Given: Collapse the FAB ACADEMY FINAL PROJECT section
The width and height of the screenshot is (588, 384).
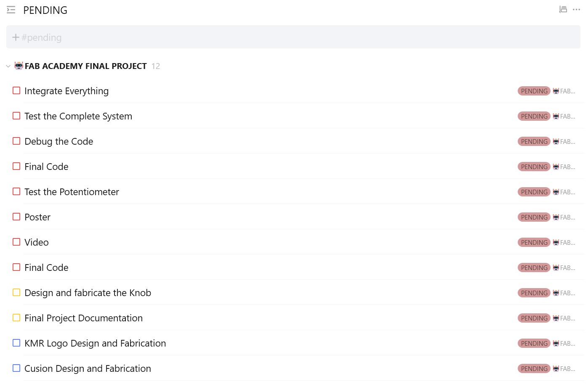Looking at the screenshot, I should click(8, 66).
